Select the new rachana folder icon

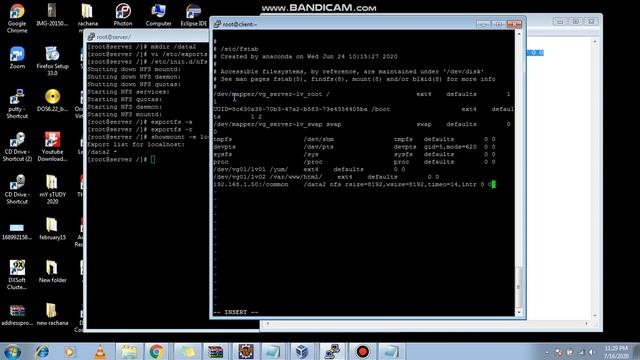pyautogui.click(x=52, y=314)
